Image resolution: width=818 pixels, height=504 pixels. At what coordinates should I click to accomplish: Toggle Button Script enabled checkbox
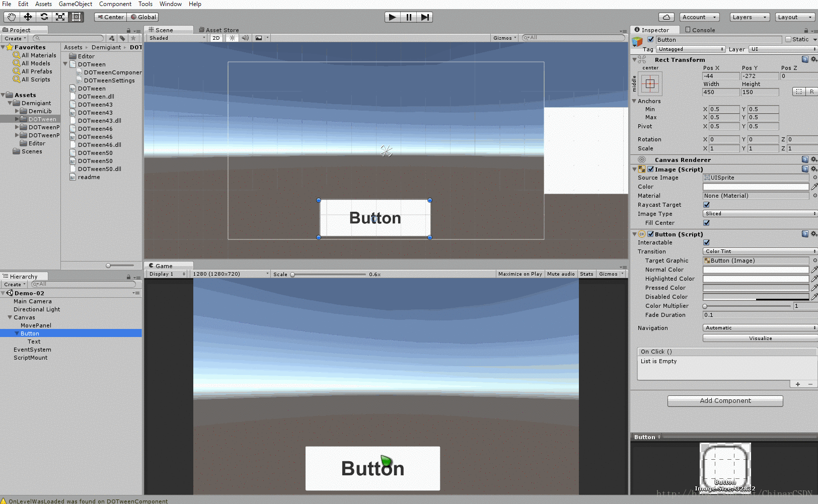click(x=650, y=234)
